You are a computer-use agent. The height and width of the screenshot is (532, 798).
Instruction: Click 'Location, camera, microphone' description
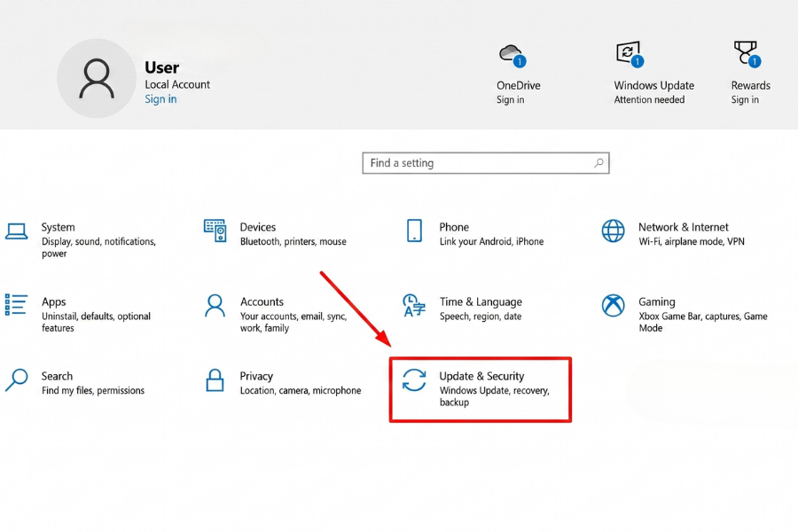[301, 390]
